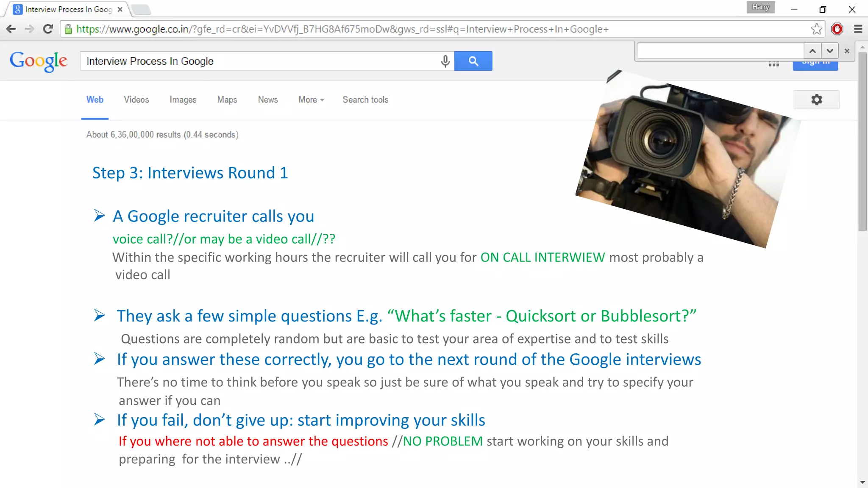Viewport: 868px width, 488px height.
Task: Bookmark this page with the star icon
Action: click(x=817, y=29)
